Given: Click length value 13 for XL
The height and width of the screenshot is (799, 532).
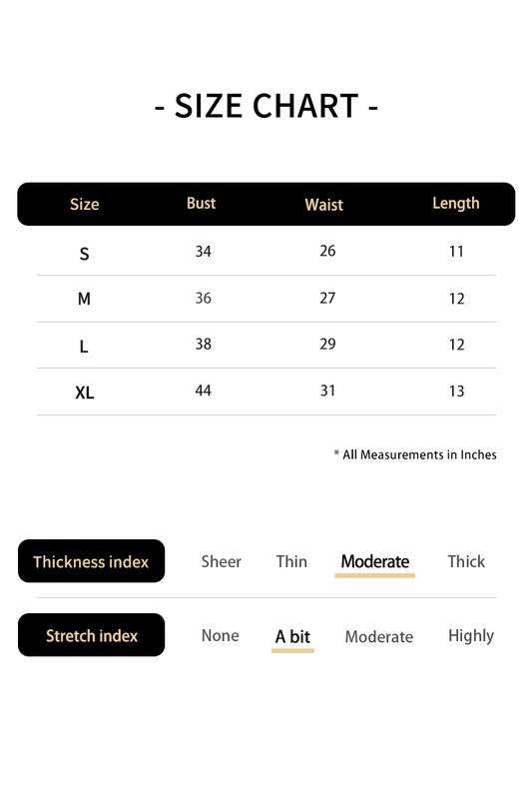Looking at the screenshot, I should pos(457,392).
